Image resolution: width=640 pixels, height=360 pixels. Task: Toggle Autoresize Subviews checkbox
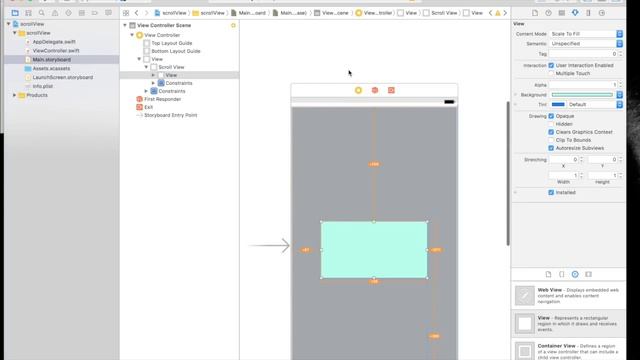pyautogui.click(x=551, y=148)
